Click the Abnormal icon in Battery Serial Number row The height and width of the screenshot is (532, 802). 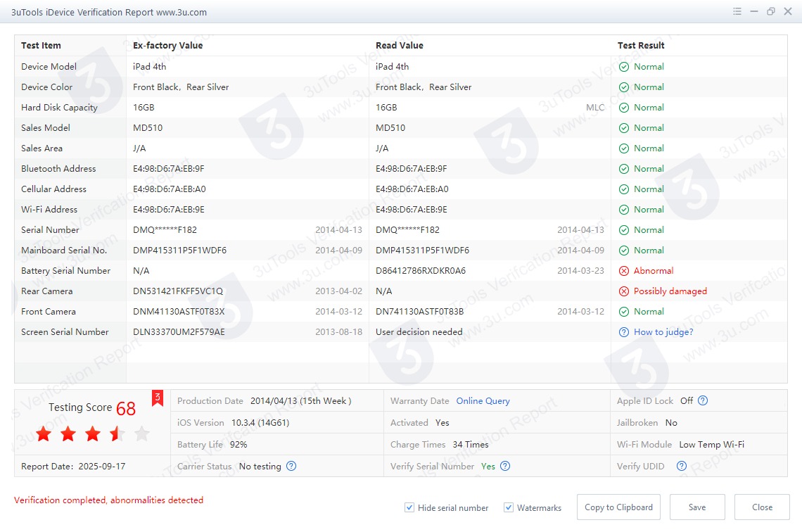[624, 271]
